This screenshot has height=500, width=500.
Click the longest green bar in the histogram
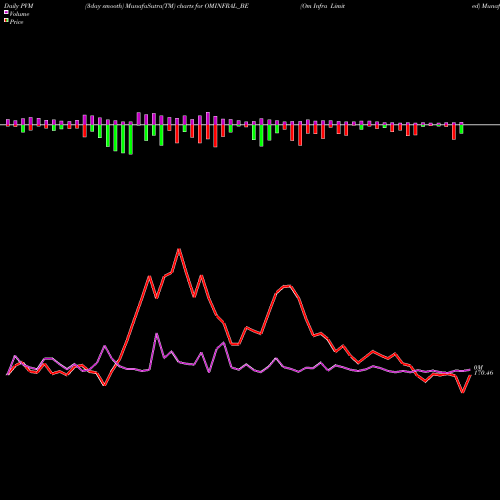131,140
